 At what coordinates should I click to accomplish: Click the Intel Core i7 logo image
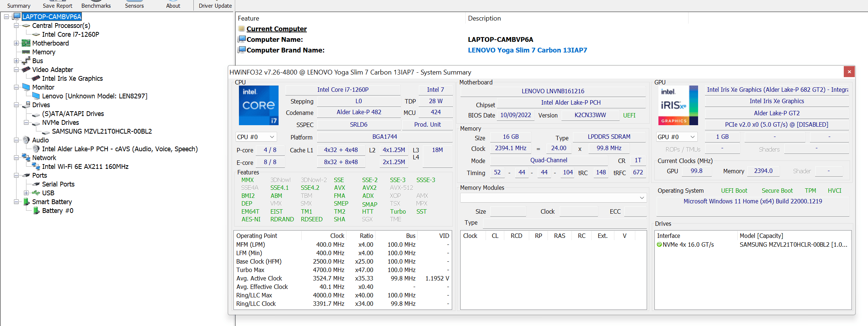pos(259,105)
